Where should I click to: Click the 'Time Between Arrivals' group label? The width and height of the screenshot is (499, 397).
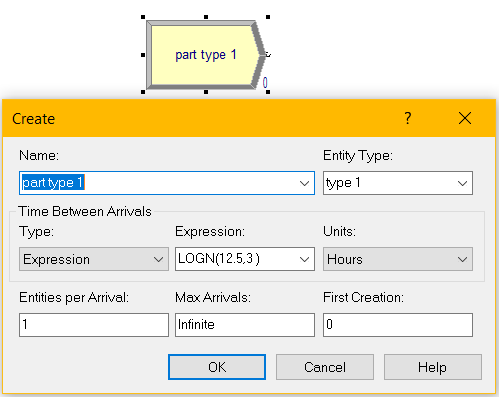pyautogui.click(x=85, y=211)
